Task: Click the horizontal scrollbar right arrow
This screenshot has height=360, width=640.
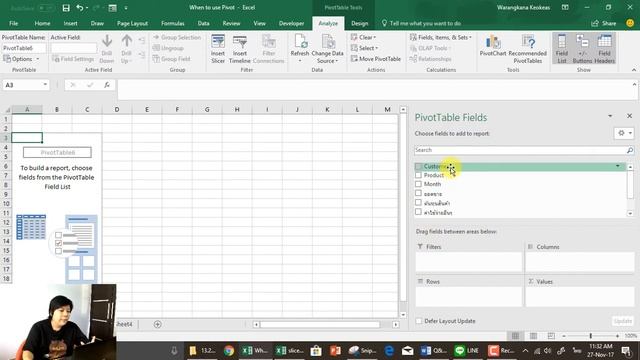Action: click(396, 324)
